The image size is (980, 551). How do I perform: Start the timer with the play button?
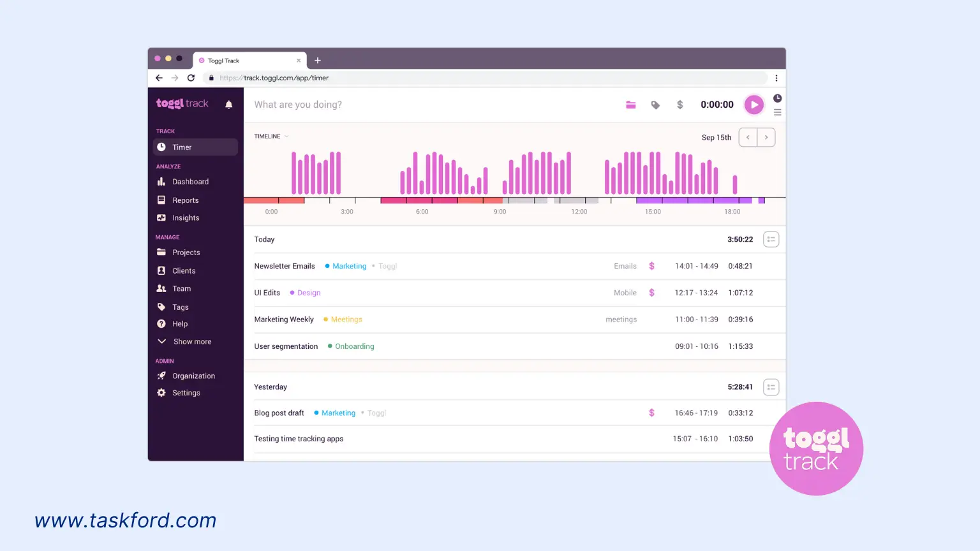(x=754, y=105)
